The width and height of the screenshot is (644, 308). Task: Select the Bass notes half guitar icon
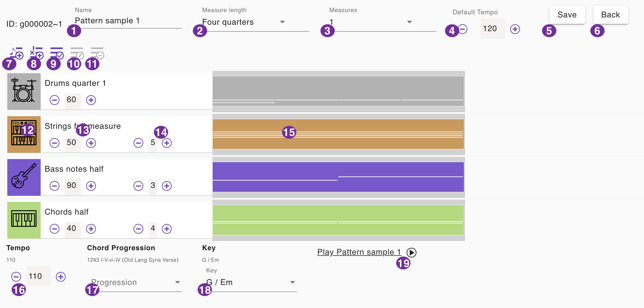coord(24,177)
